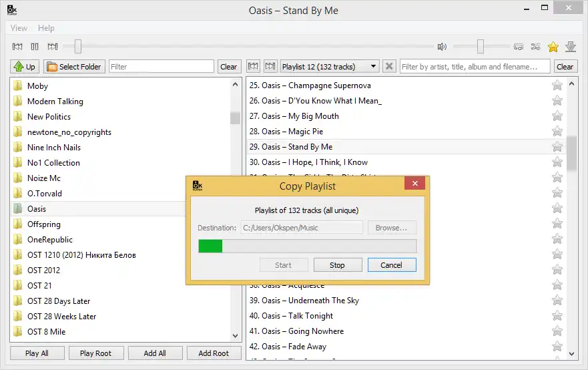This screenshot has height=370, width=588.
Task: Clear the folder filter
Action: (228, 67)
